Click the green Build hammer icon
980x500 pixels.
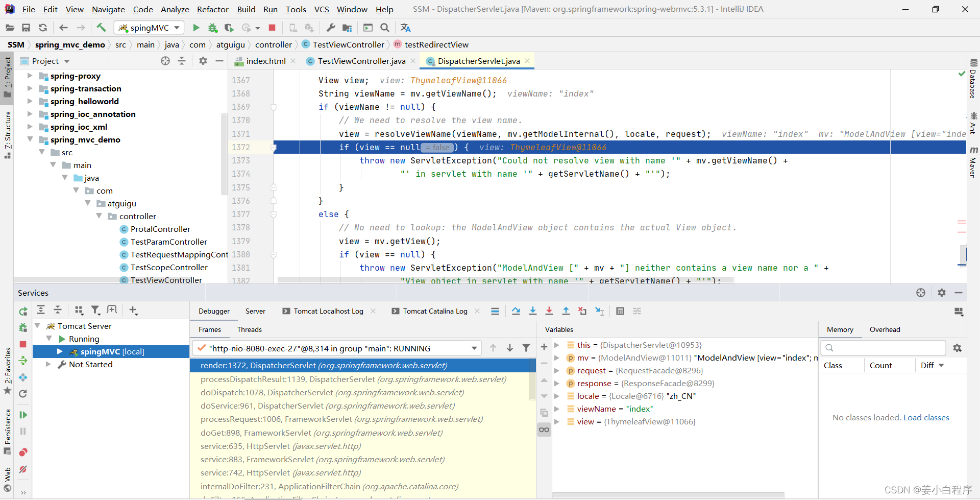pos(101,28)
